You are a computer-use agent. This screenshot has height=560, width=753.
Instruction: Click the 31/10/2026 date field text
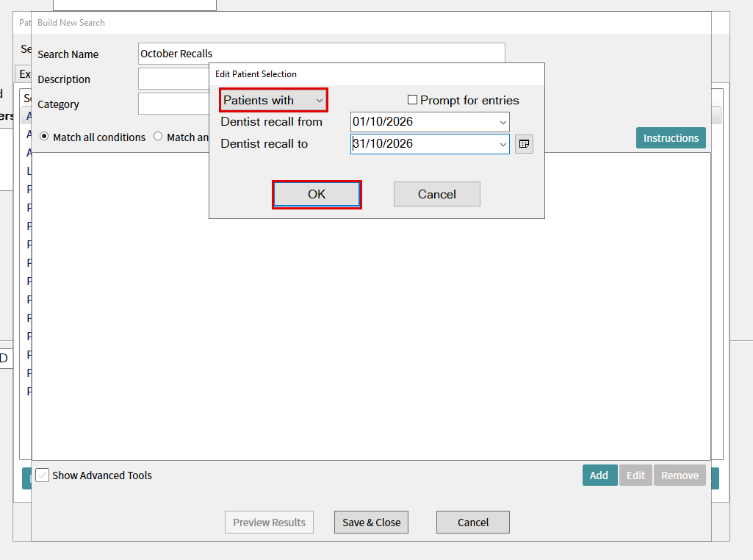(383, 143)
